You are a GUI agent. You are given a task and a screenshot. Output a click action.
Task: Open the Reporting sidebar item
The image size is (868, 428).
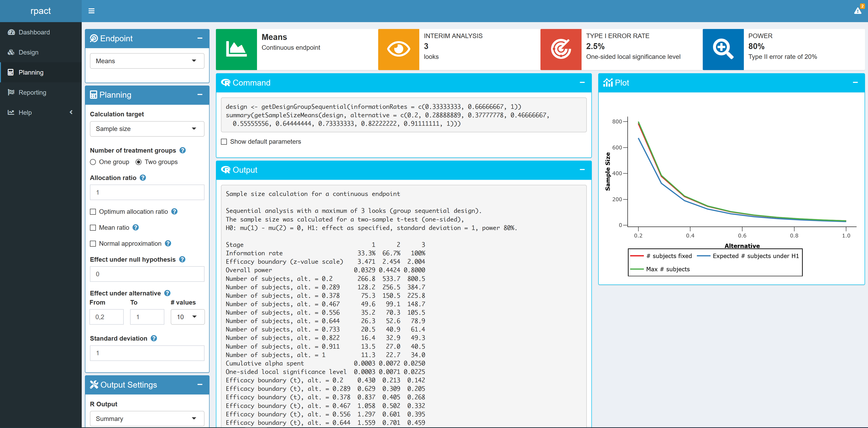[32, 93]
